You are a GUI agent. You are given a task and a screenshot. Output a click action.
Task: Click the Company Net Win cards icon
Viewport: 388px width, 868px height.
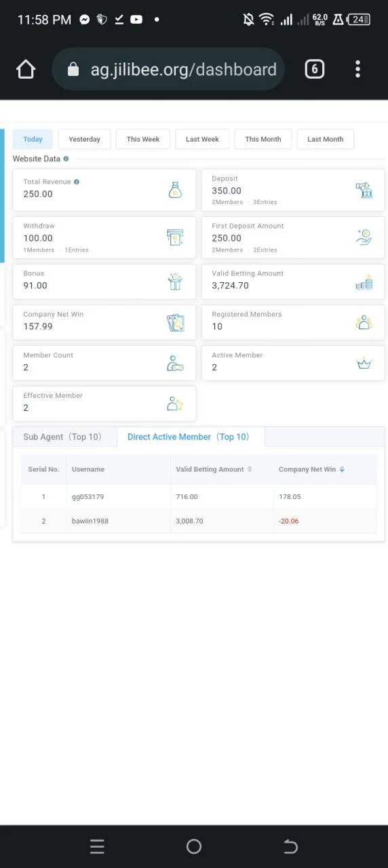[176, 323]
